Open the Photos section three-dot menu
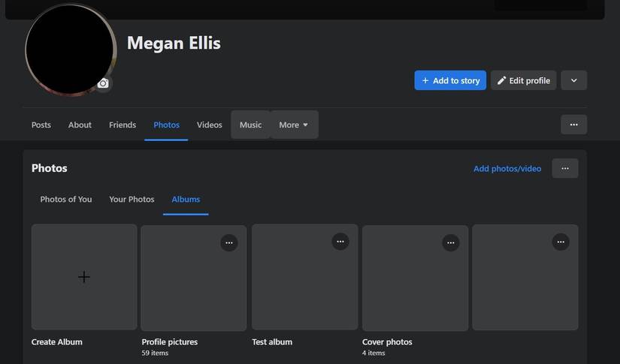Screen dimensions: 620x364 click(565, 169)
